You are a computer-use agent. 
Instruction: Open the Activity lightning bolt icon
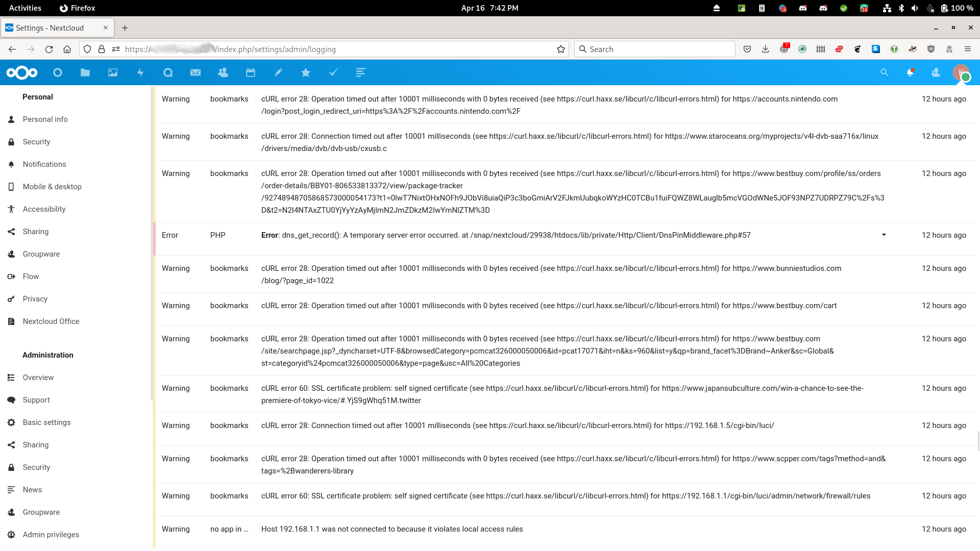(140, 73)
